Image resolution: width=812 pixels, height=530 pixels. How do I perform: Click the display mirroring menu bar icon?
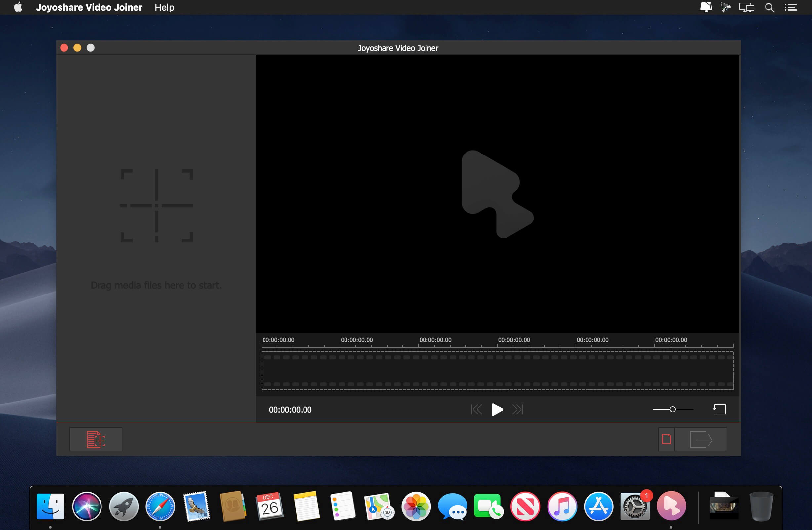pos(746,7)
